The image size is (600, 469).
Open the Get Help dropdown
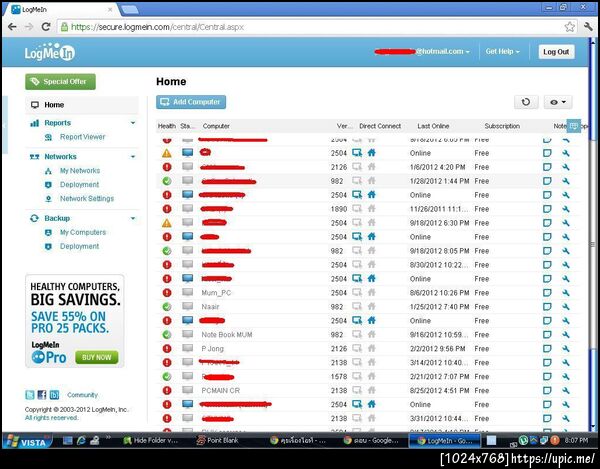point(502,51)
